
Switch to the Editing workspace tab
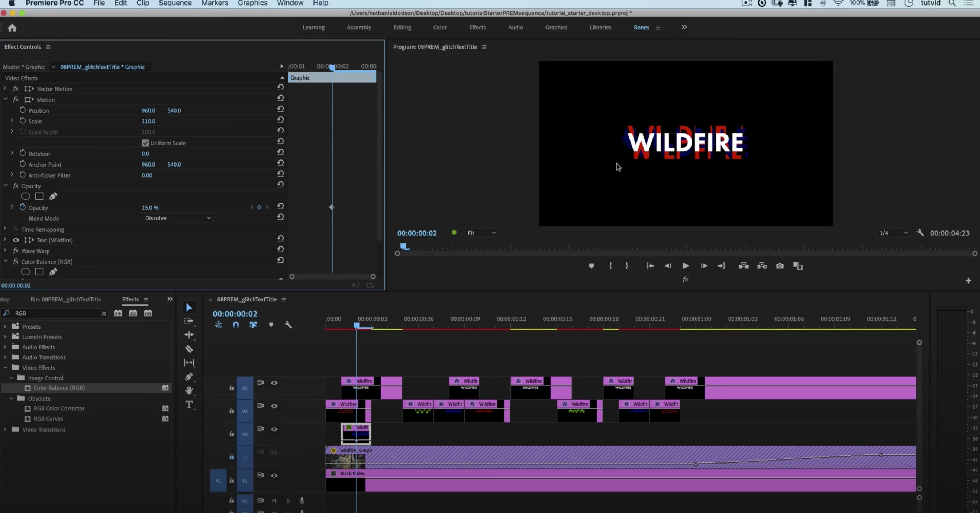pos(402,28)
